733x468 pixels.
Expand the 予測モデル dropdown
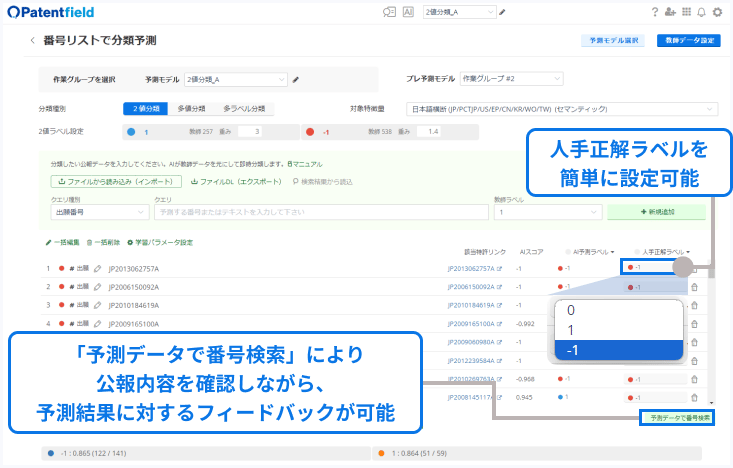click(x=236, y=79)
